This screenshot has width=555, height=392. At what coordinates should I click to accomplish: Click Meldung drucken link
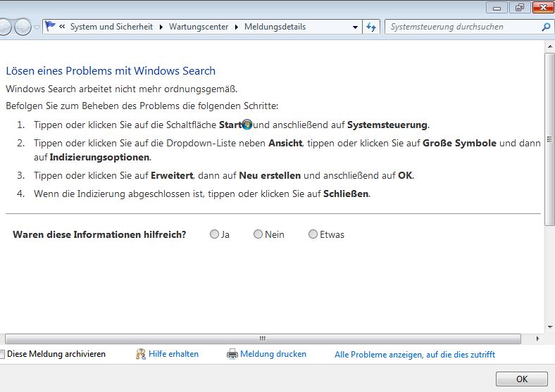tap(273, 354)
